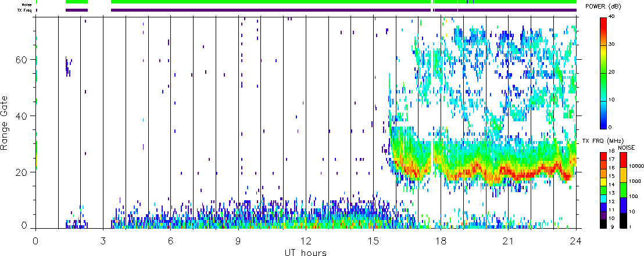The image size is (644, 256).
Task: Click the 0 value on POWER scale
Action: coord(611,128)
